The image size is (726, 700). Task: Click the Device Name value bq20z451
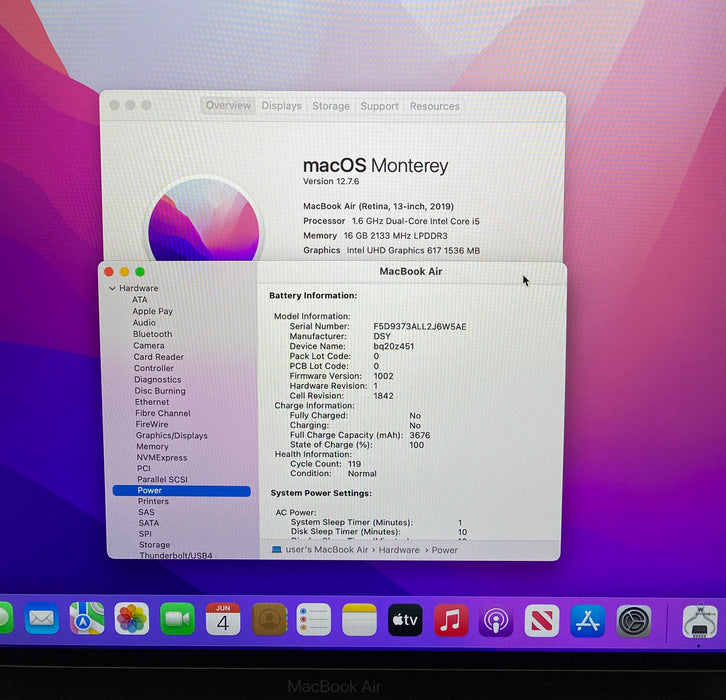click(x=394, y=346)
